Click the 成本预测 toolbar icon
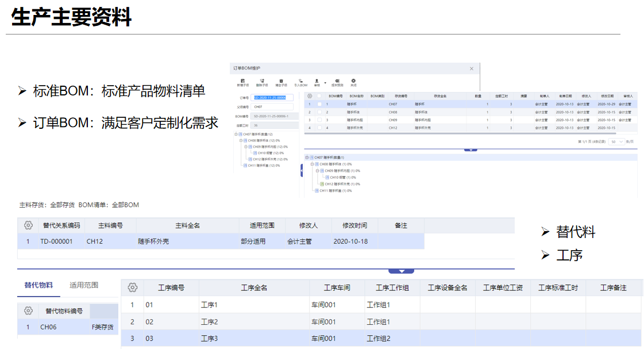Screen dimensions: 644x349 pyautogui.click(x=337, y=81)
